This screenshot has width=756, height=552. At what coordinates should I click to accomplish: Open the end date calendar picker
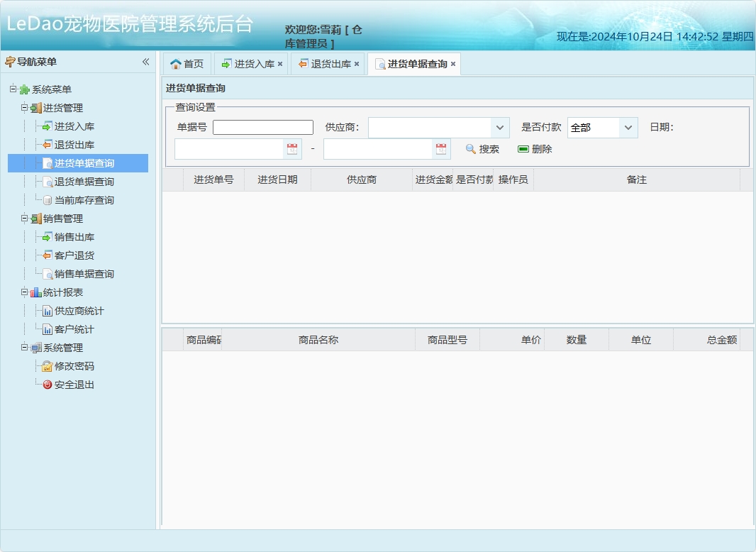tap(441, 148)
